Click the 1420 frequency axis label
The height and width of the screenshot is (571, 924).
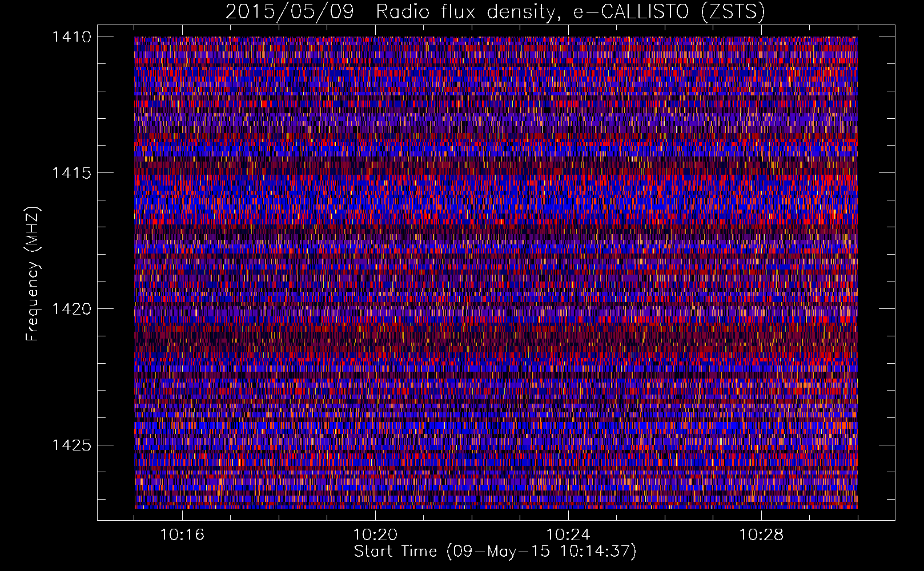[71, 309]
